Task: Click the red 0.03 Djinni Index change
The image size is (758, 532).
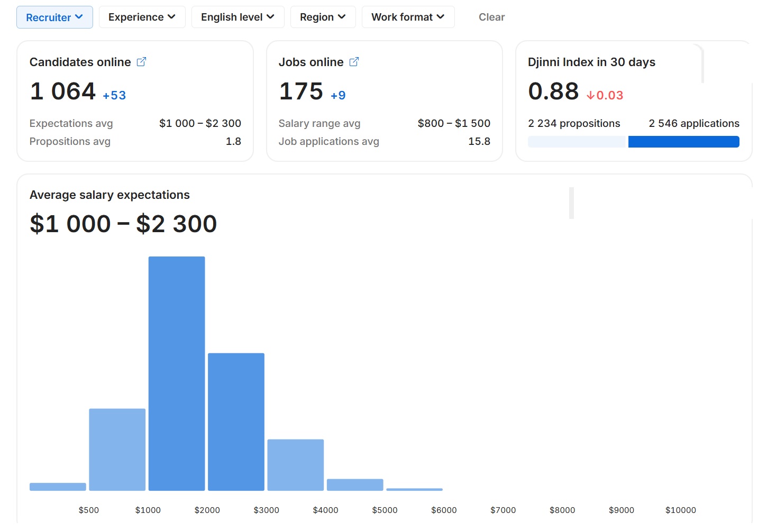Action: click(x=605, y=96)
